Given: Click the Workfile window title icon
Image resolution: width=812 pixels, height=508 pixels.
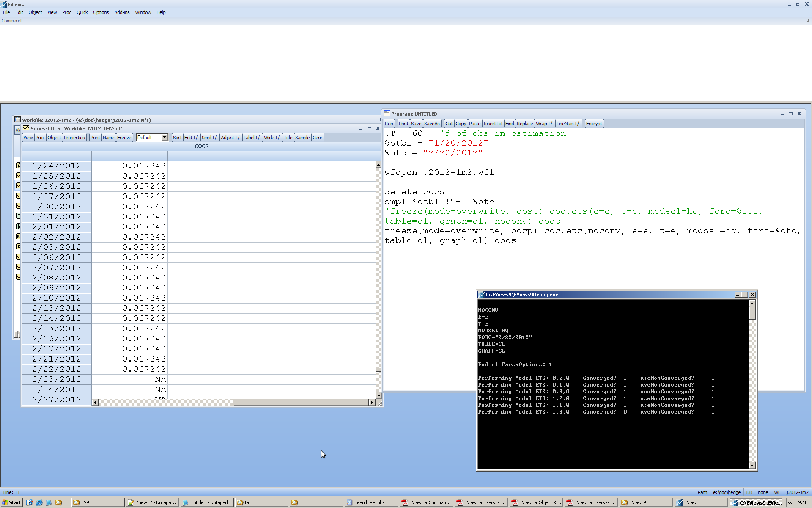Looking at the screenshot, I should coord(17,120).
